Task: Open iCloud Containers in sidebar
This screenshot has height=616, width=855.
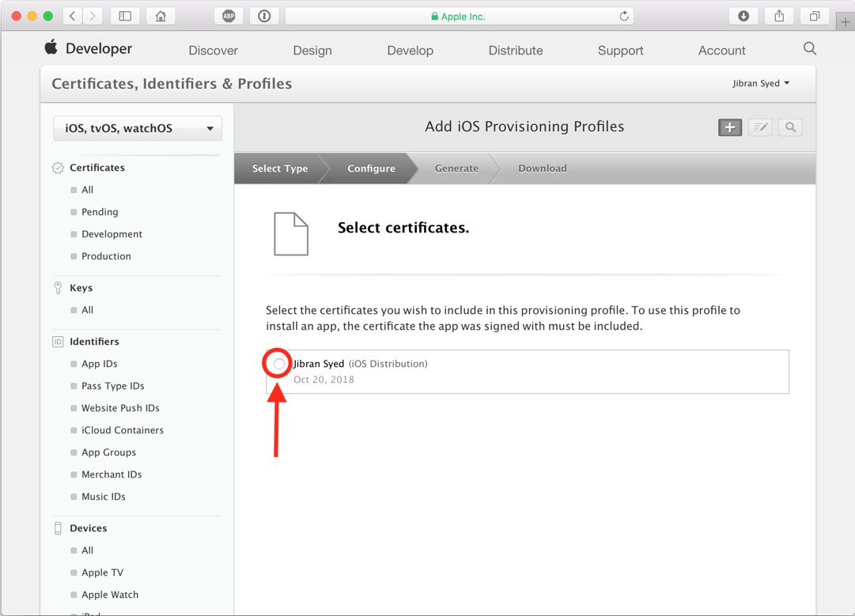Action: pos(123,430)
